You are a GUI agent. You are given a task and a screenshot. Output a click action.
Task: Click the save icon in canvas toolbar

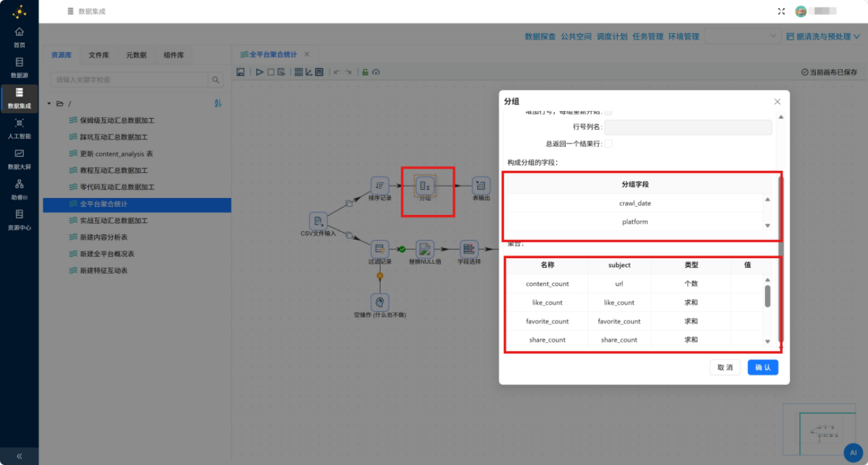pos(240,72)
